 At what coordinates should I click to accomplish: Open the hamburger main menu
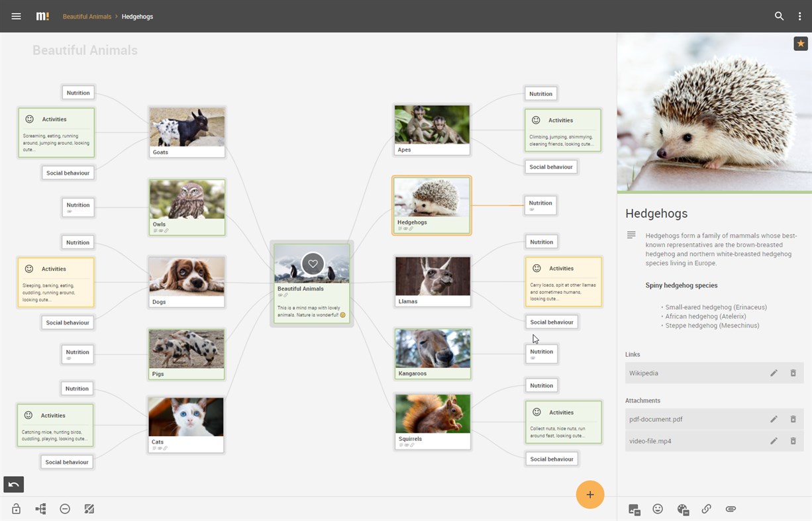[17, 17]
